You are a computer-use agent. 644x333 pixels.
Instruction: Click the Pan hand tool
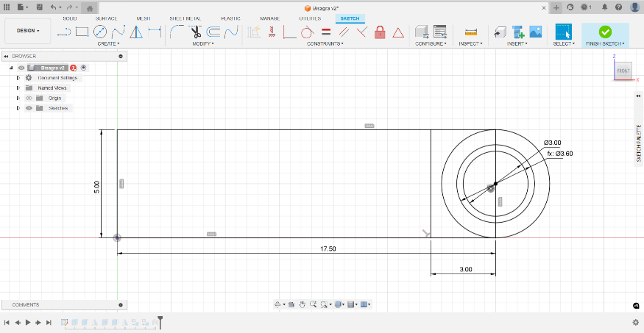click(x=302, y=304)
